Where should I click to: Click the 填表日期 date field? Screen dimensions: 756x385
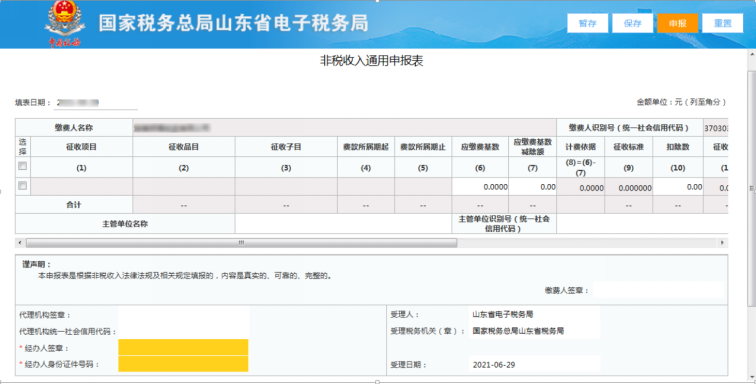click(x=95, y=103)
